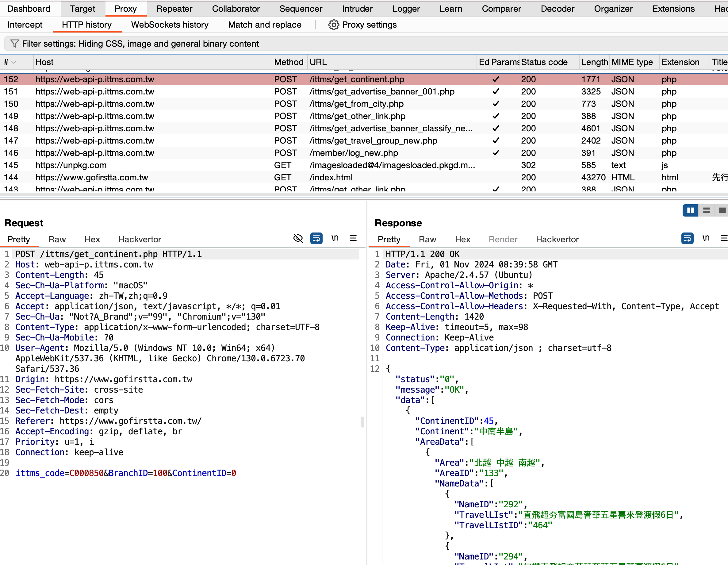Sort history by Status code column
Image resolution: width=728 pixels, height=565 pixels.
click(544, 62)
